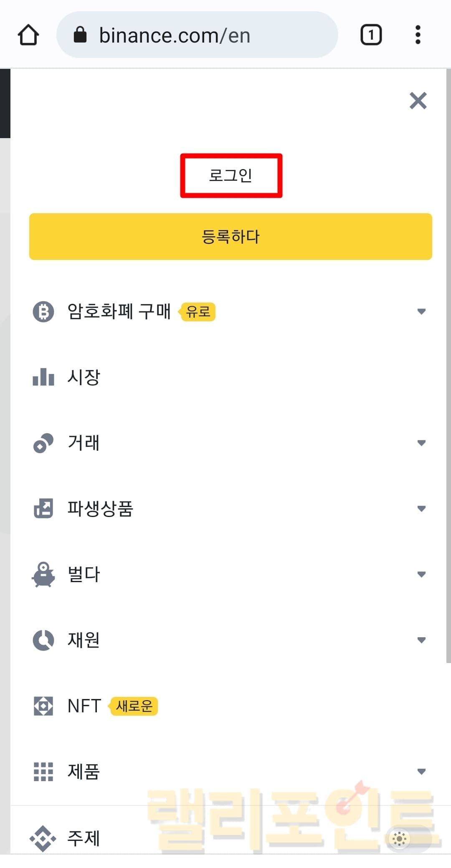Viewport: 451px width, 868px height.
Task: Click the piggy bank 벌다 icon
Action: [43, 574]
